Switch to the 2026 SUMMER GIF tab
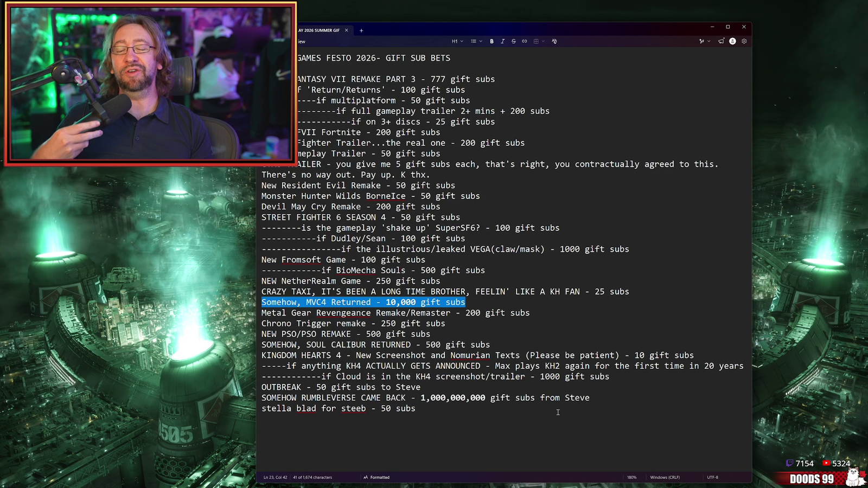Viewport: 868px width, 488px height. (x=320, y=30)
